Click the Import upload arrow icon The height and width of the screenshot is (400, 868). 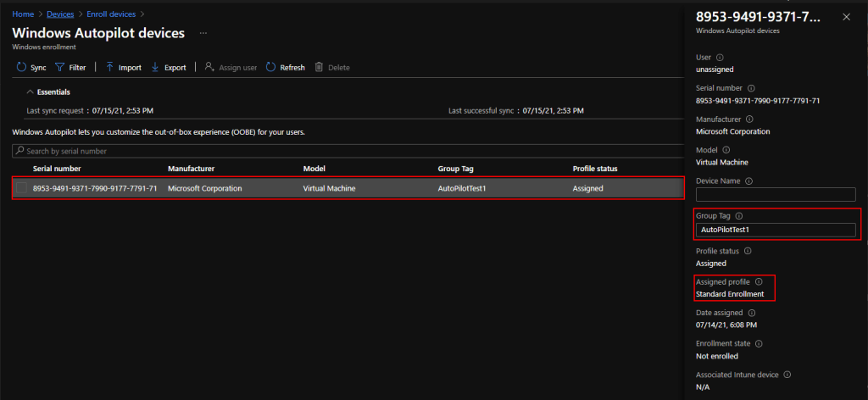point(109,67)
